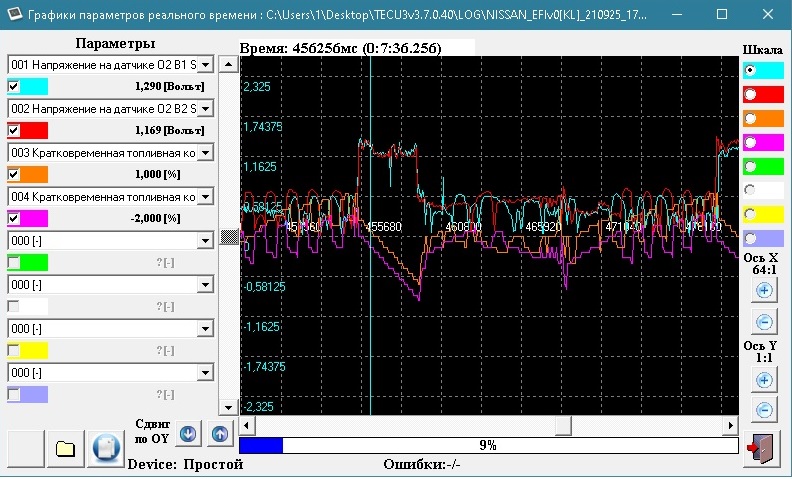Maximize the graph window

tap(722, 14)
